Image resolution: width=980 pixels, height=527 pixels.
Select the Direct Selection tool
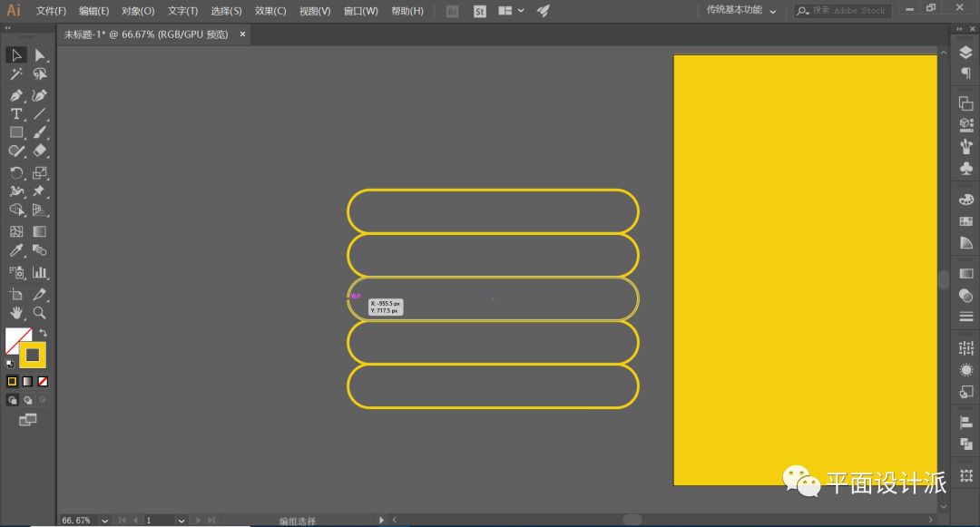[40, 55]
